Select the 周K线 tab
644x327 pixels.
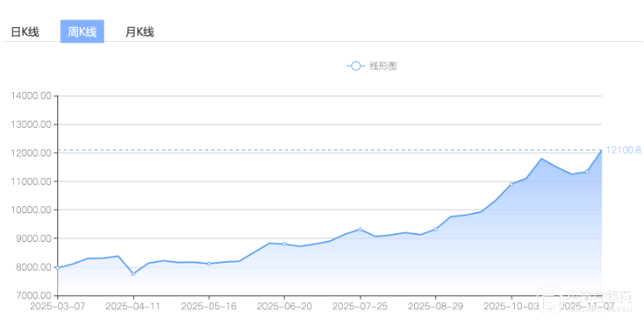[x=82, y=32]
